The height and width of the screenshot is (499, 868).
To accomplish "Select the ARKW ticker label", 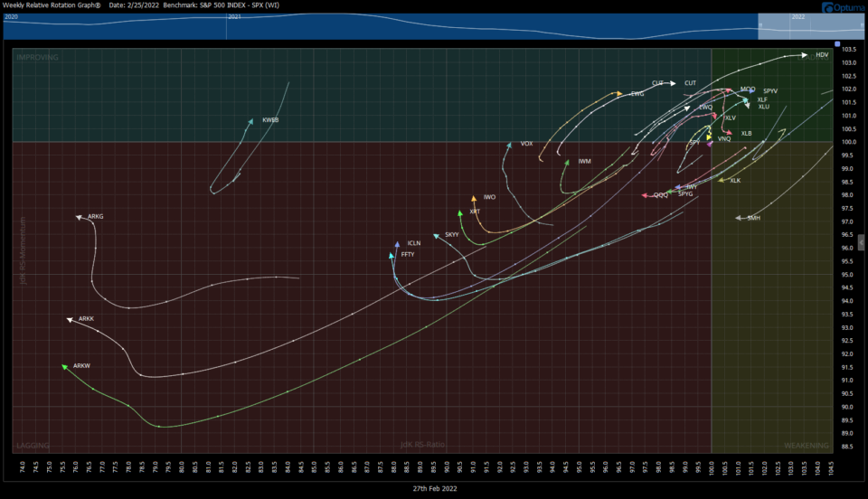I will click(x=81, y=366).
